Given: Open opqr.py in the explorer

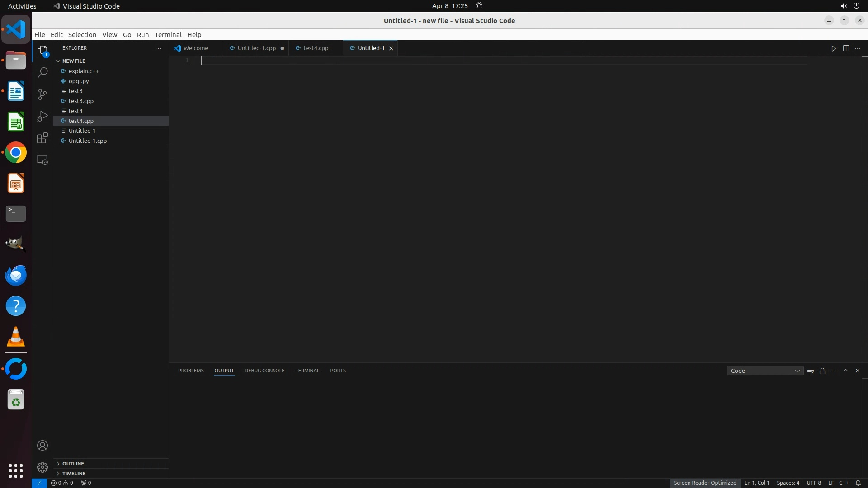Looking at the screenshot, I should (79, 81).
